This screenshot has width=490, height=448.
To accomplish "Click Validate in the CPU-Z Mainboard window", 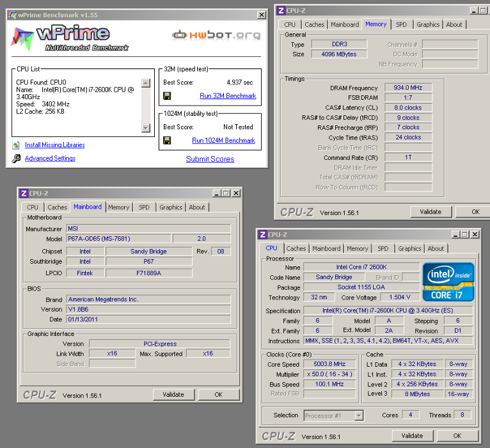I will 173,394.
